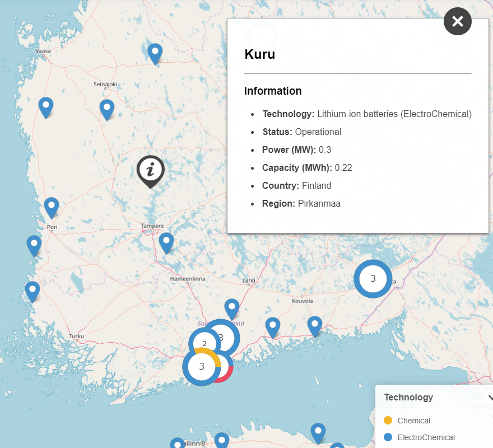Select the pin on the Estonian north coast

[318, 433]
